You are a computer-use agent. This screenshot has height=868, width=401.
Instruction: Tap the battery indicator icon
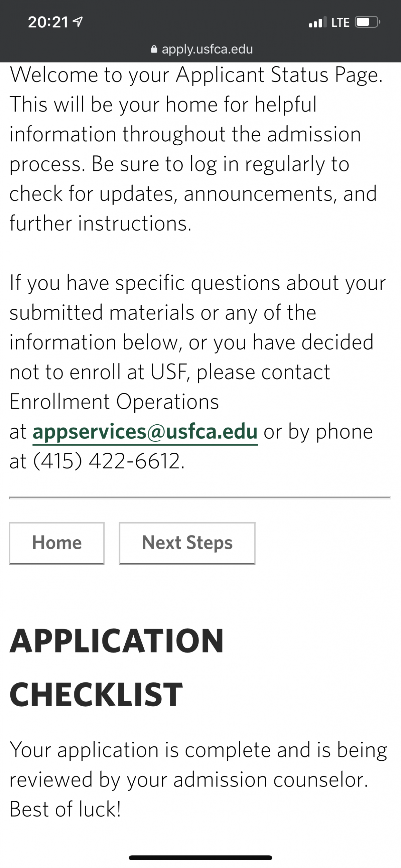368,22
